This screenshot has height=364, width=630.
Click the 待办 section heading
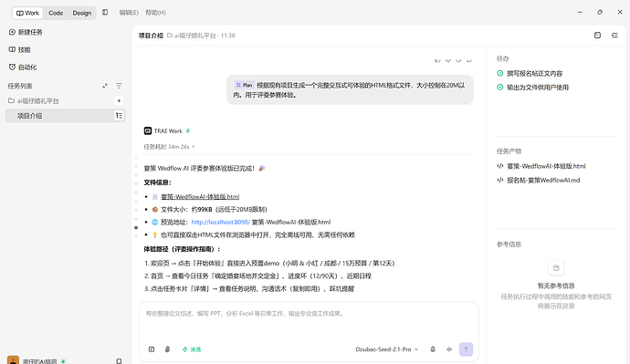pyautogui.click(x=503, y=58)
